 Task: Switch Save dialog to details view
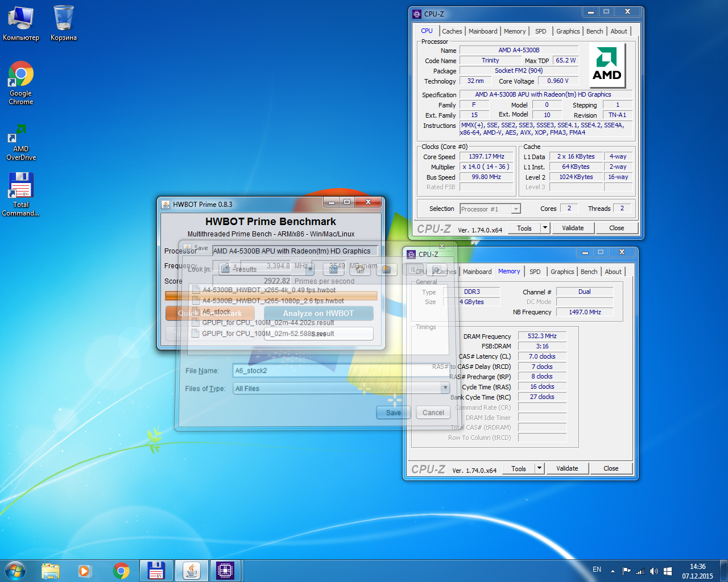pyautogui.click(x=436, y=269)
